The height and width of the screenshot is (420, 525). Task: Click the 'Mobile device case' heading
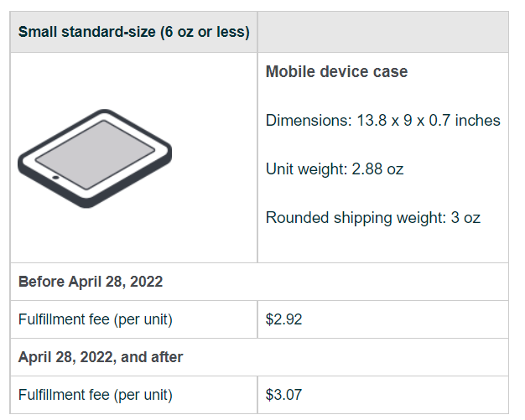[x=336, y=72]
